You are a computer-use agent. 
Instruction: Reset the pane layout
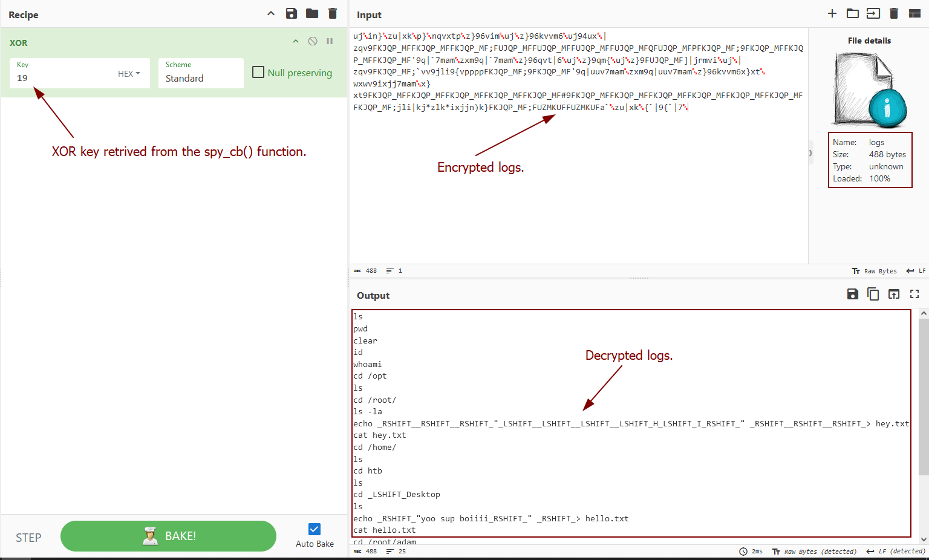(914, 13)
